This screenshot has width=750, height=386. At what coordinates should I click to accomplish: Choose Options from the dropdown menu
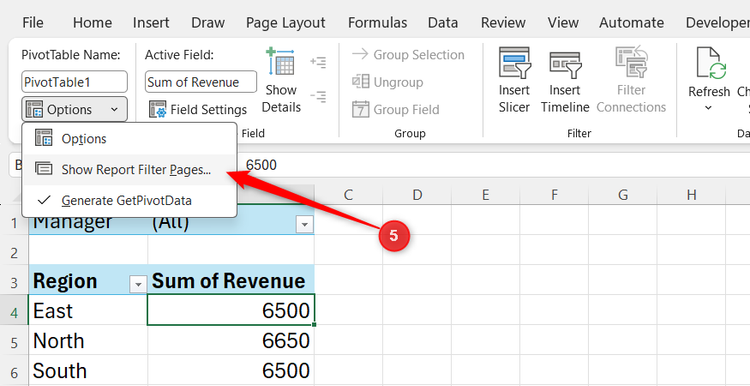[129, 139]
